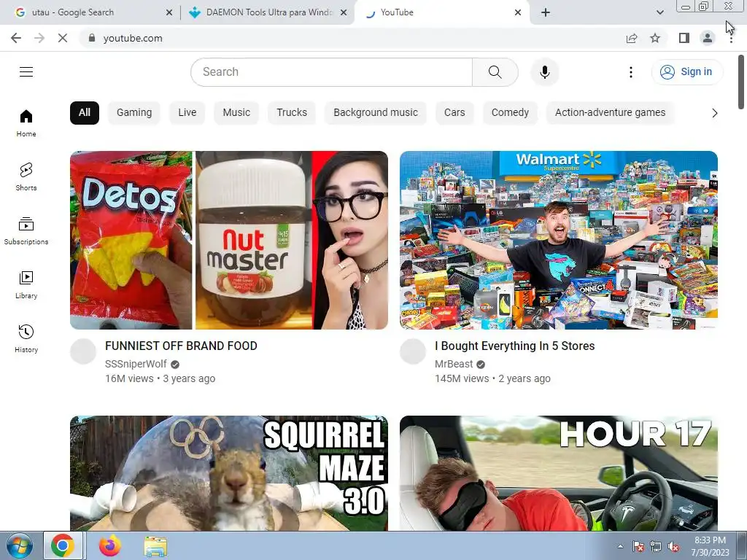This screenshot has height=560, width=747.
Task: Select the Trucks filter chip
Action: 292,113
